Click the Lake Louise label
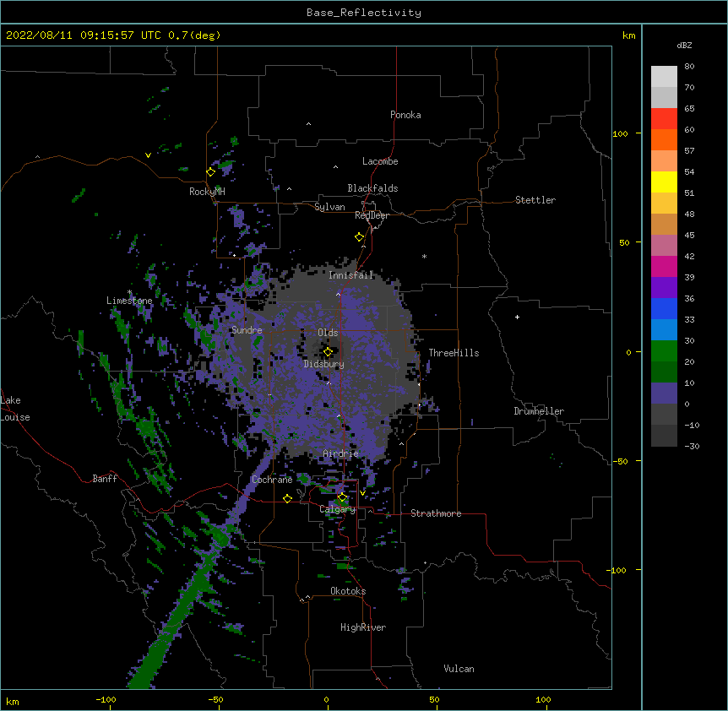This screenshot has width=728, height=711. point(14,409)
